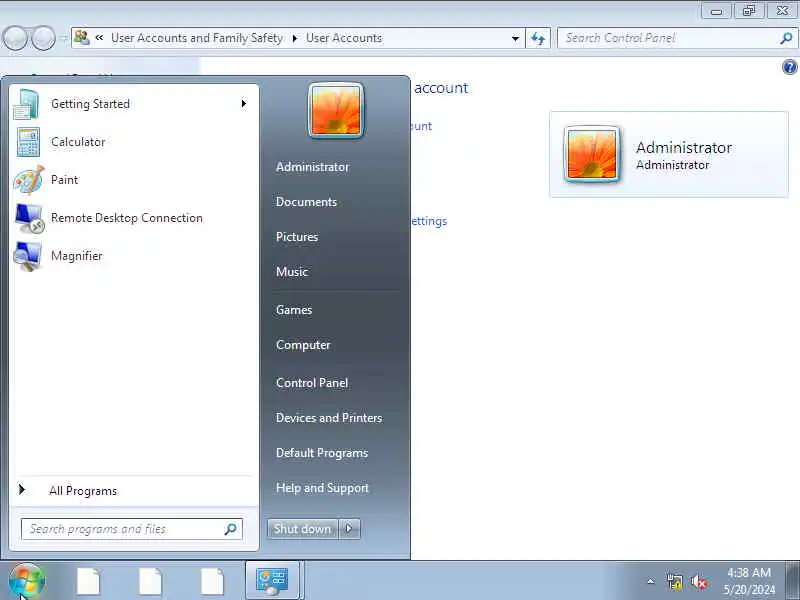Click User Accounts and Family Safety breadcrumb
800x600 pixels.
pyautogui.click(x=197, y=38)
